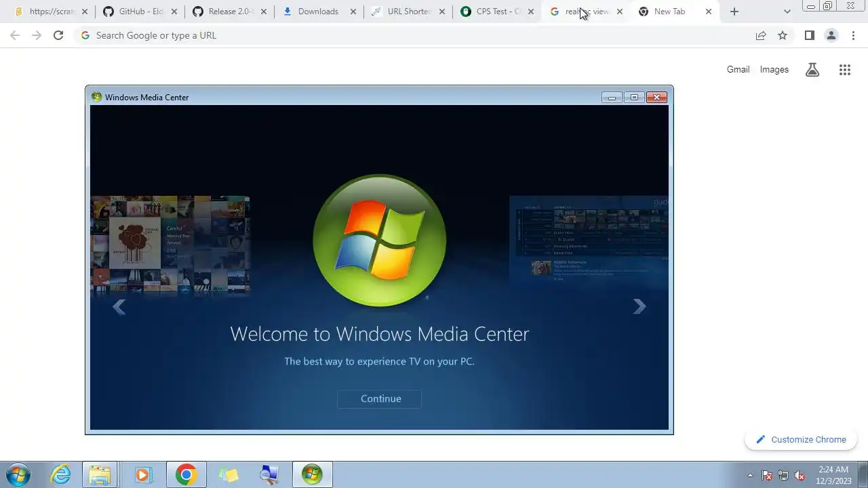Restore down the Chrome browser window
This screenshot has width=868, height=488.
coord(827,6)
